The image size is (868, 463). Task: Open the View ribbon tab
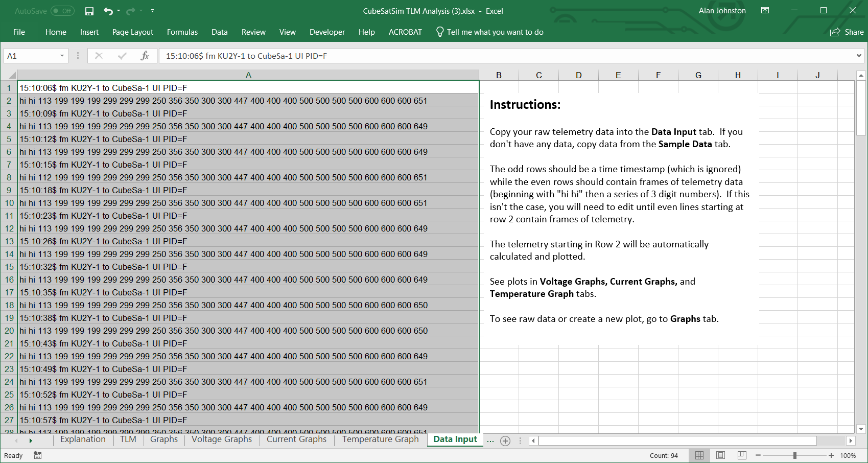288,32
